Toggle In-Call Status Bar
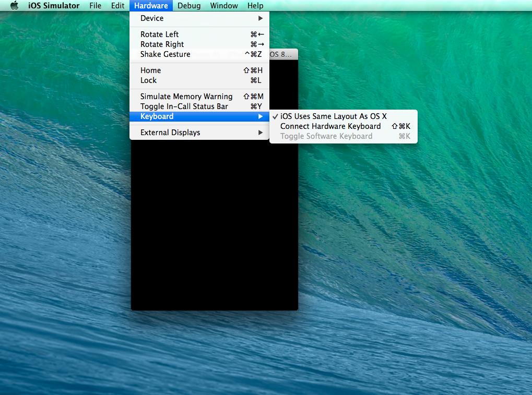 [199, 106]
